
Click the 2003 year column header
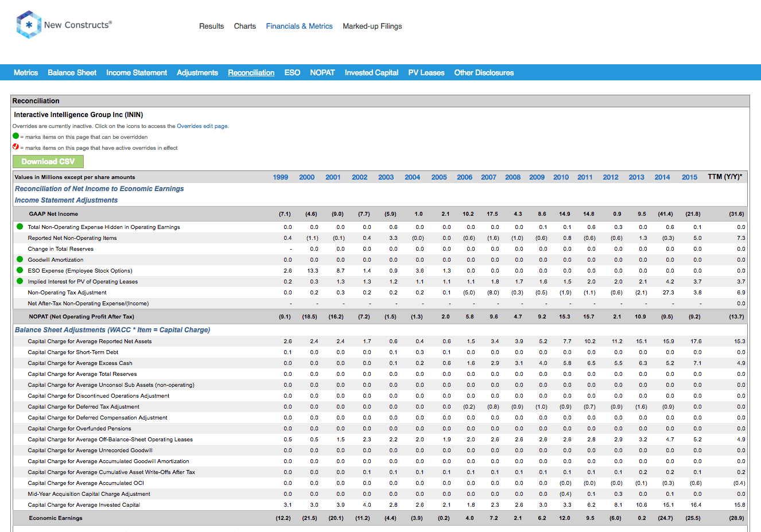(x=386, y=177)
